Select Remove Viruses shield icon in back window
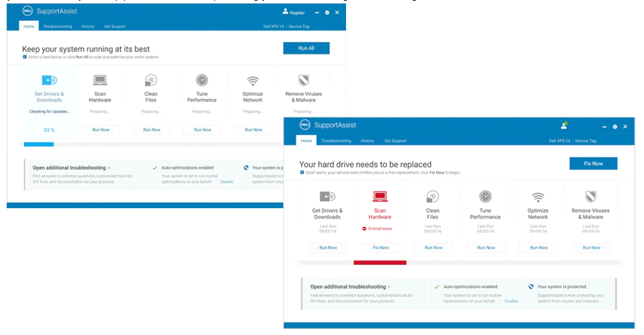This screenshot has width=644, height=335. coord(303,80)
